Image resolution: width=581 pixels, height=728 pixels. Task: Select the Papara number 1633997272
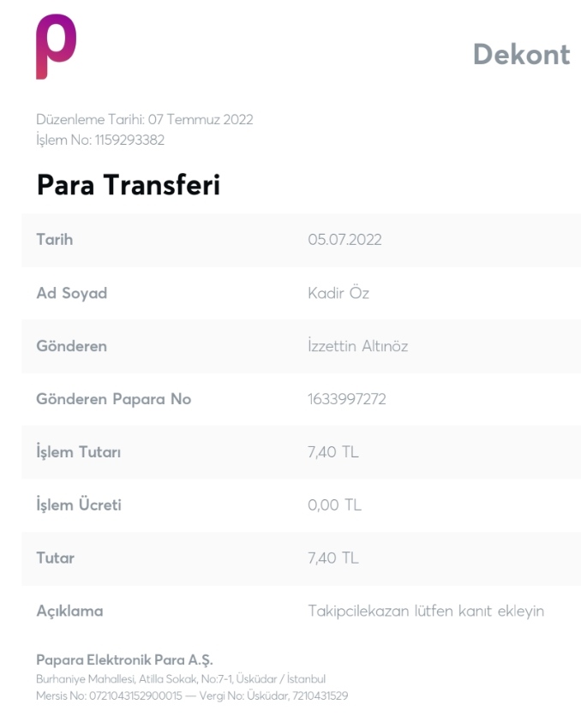click(x=346, y=399)
